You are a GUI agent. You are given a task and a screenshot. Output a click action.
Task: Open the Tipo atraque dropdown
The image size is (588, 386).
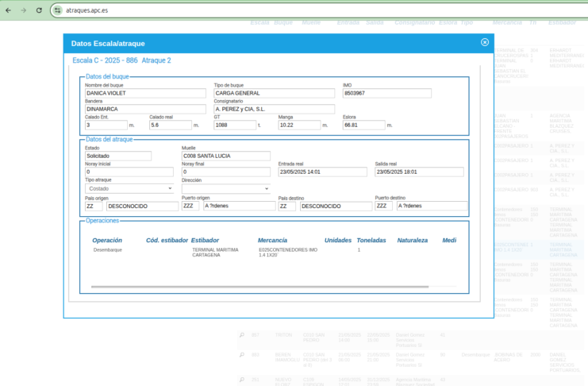coord(129,188)
